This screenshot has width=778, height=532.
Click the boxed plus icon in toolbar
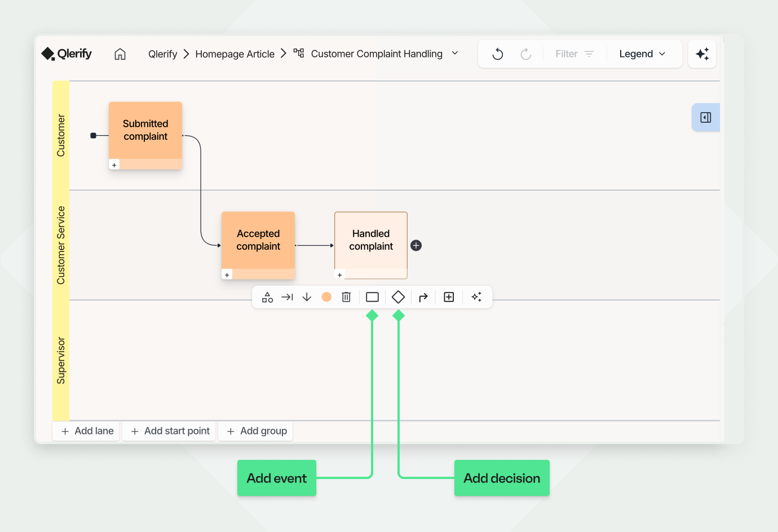449,297
